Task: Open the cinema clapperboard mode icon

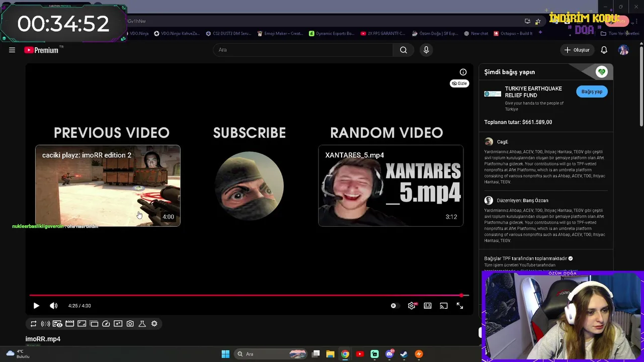Action: click(69, 324)
